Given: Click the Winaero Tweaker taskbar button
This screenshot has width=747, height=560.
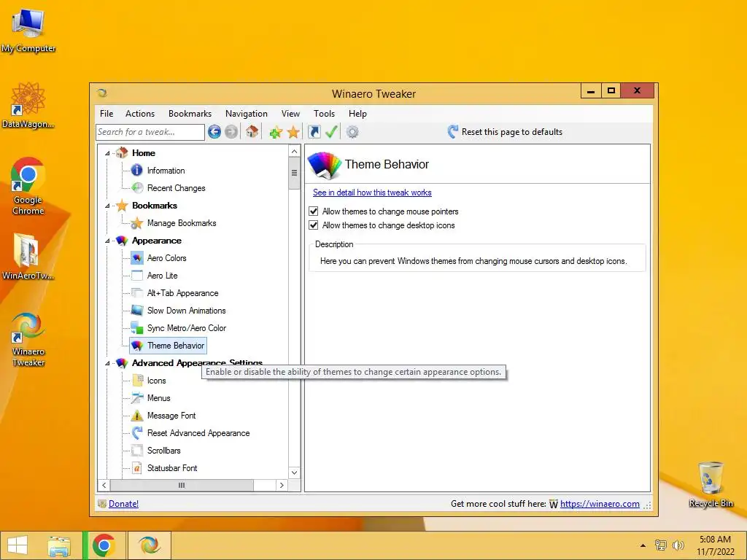Looking at the screenshot, I should tap(149, 545).
